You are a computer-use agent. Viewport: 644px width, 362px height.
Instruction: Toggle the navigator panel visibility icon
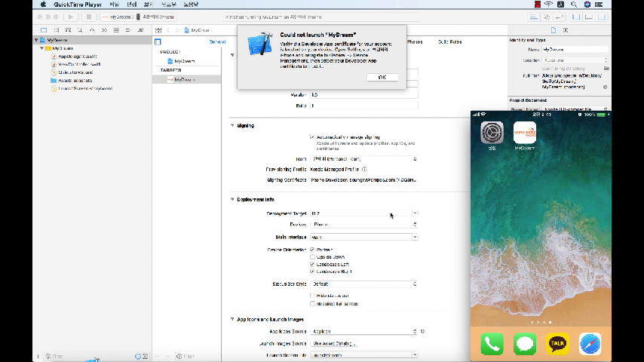click(x=576, y=17)
